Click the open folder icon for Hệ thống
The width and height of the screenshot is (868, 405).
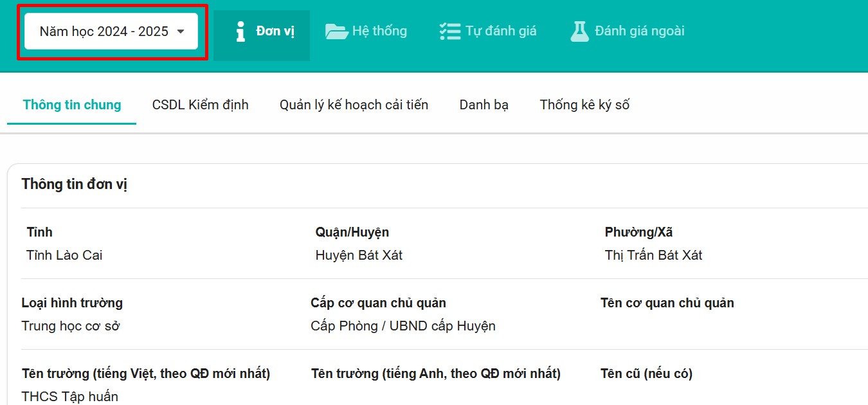336,32
